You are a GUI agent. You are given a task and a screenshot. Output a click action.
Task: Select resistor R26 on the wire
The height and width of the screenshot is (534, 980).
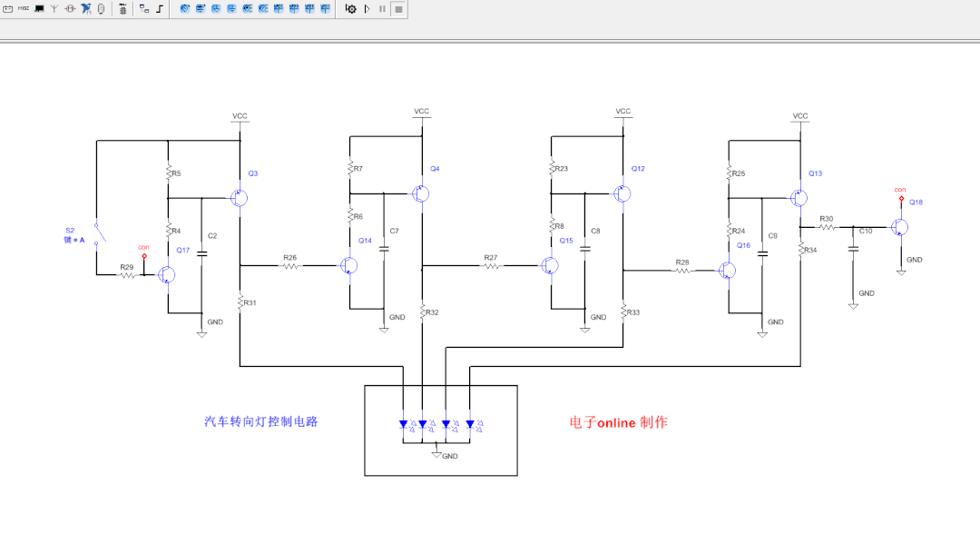290,266
